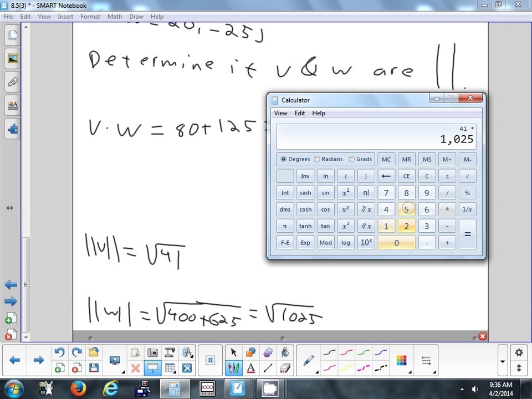Click the multiply button in Calculator
The height and width of the screenshot is (399, 532).
pos(447,209)
